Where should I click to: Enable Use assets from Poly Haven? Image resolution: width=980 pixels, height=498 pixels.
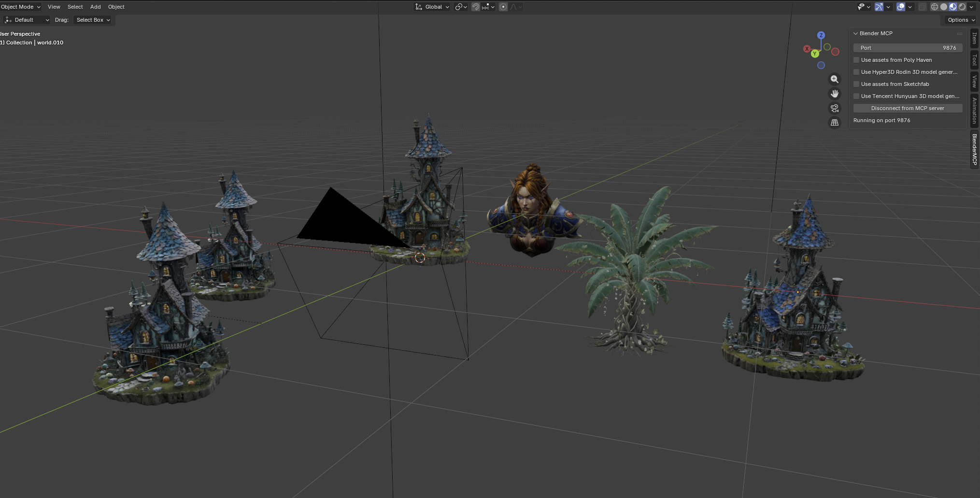tap(856, 60)
